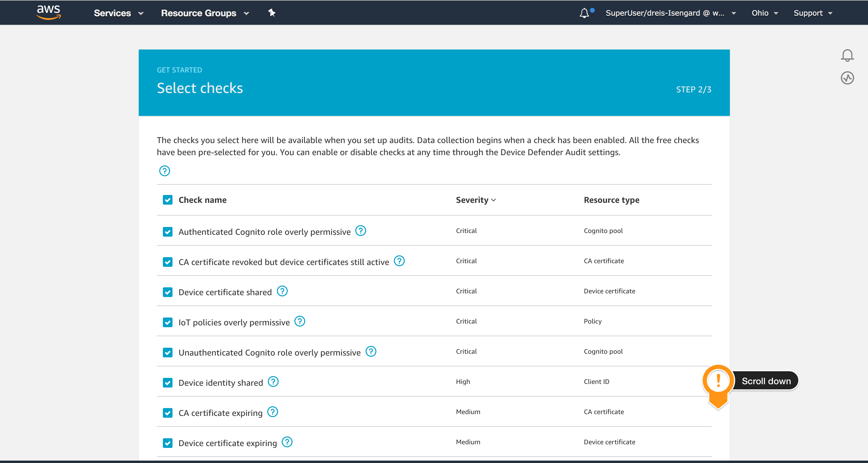Show help for CA certificate revoked check
868x463 pixels.
point(399,261)
